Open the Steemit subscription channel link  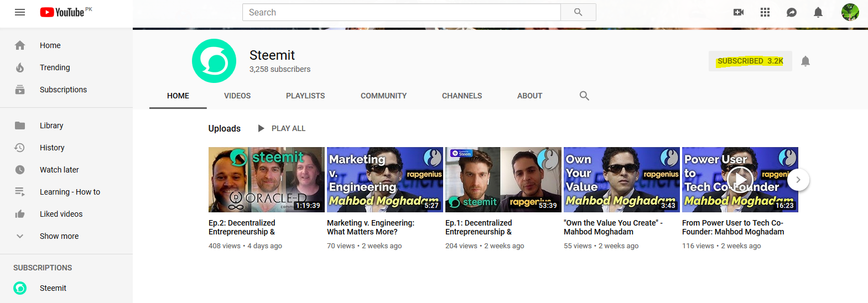pyautogui.click(x=53, y=288)
